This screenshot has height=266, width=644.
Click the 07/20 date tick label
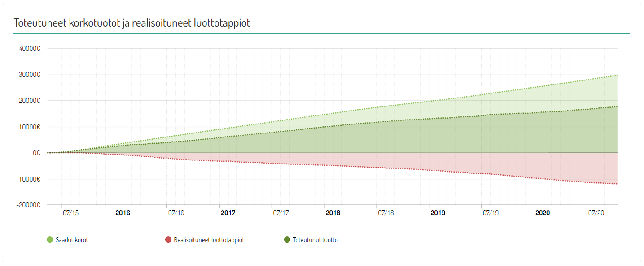pos(596,213)
